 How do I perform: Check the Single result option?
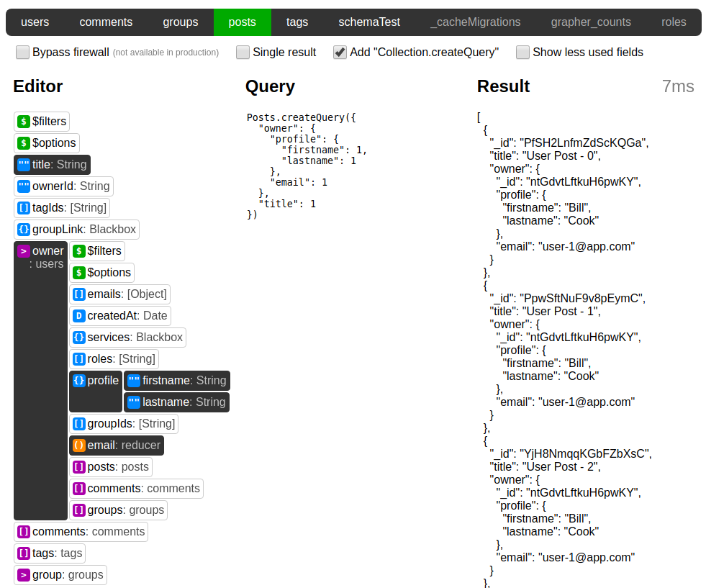point(243,53)
